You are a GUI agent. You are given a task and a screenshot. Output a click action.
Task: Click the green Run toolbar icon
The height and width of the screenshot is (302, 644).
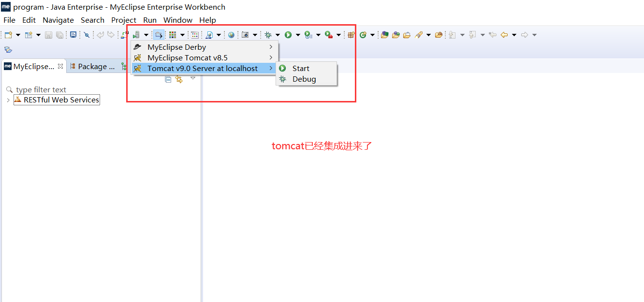click(288, 34)
